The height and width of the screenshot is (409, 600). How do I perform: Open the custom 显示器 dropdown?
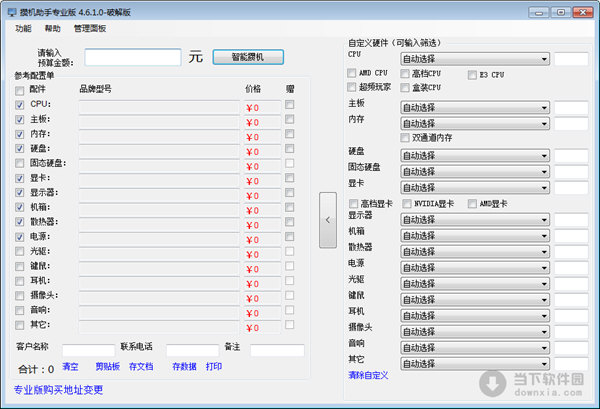tap(475, 220)
